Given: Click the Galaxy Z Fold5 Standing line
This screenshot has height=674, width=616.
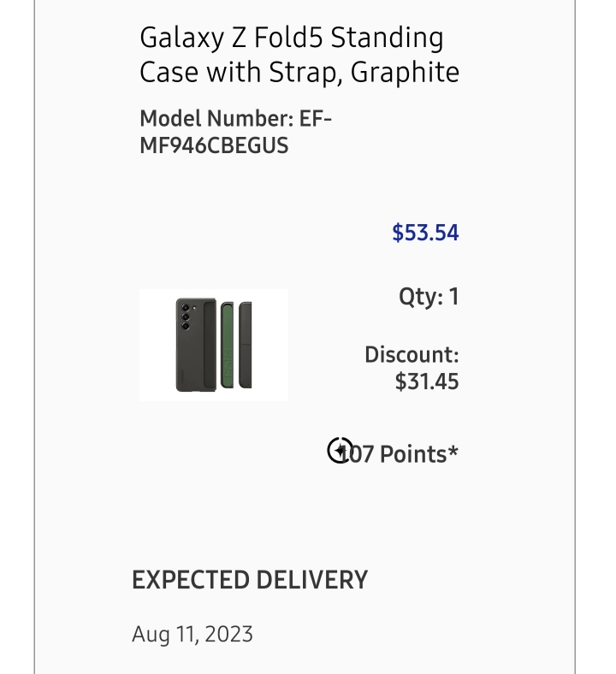Looking at the screenshot, I should [292, 38].
